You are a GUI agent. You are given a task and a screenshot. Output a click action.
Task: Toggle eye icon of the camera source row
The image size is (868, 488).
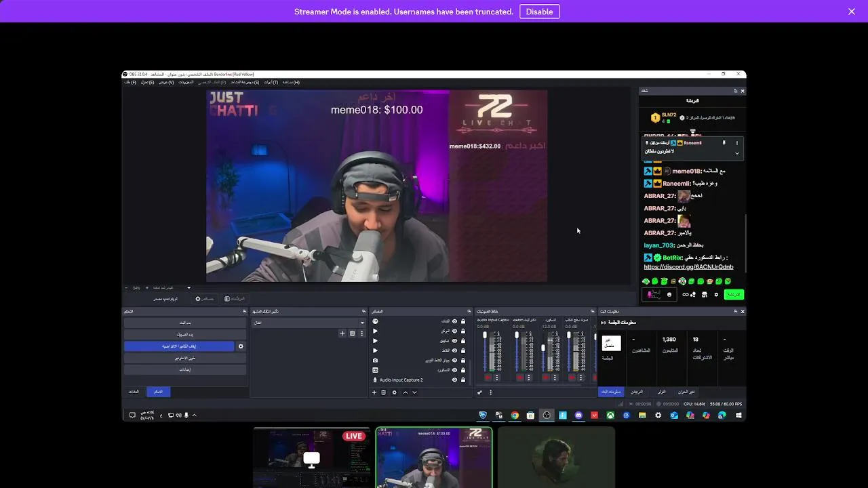coord(454,361)
